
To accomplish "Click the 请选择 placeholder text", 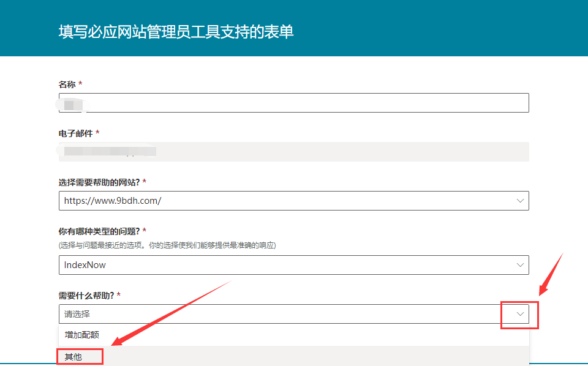I will tap(74, 313).
